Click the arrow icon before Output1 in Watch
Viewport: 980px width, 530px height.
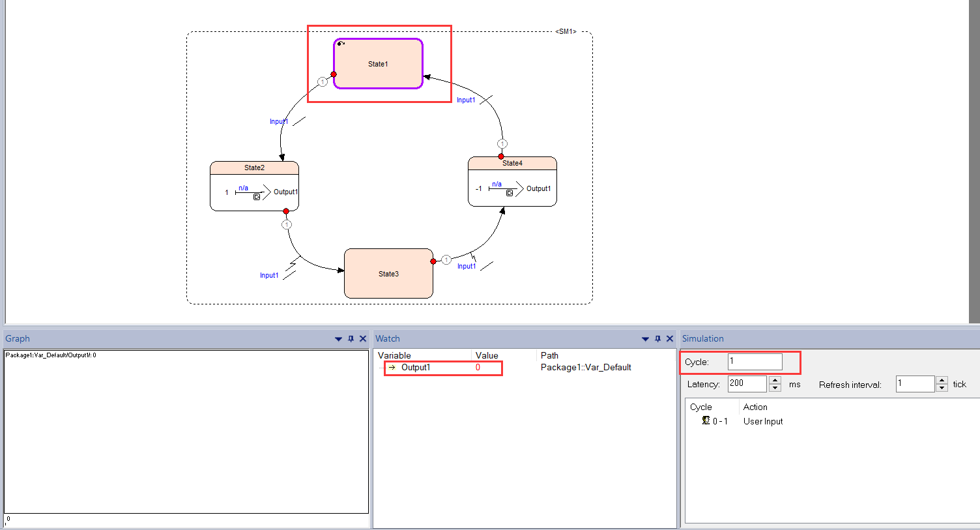(x=392, y=368)
